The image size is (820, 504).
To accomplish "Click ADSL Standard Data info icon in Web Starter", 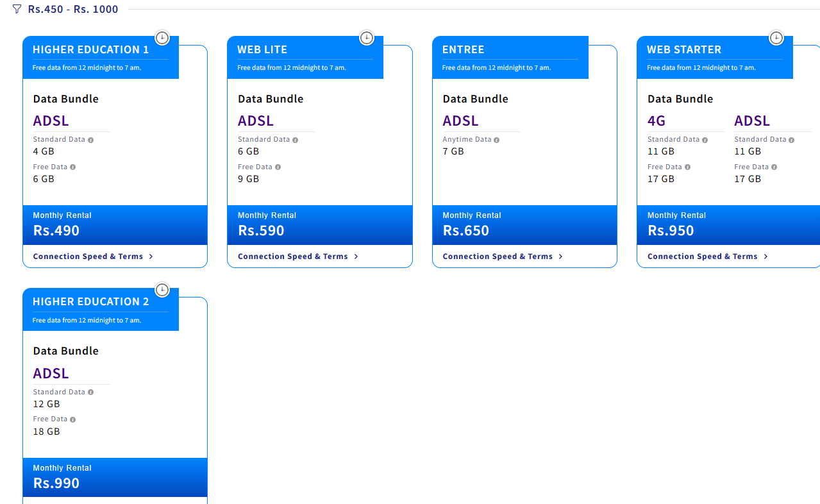I will tap(792, 140).
